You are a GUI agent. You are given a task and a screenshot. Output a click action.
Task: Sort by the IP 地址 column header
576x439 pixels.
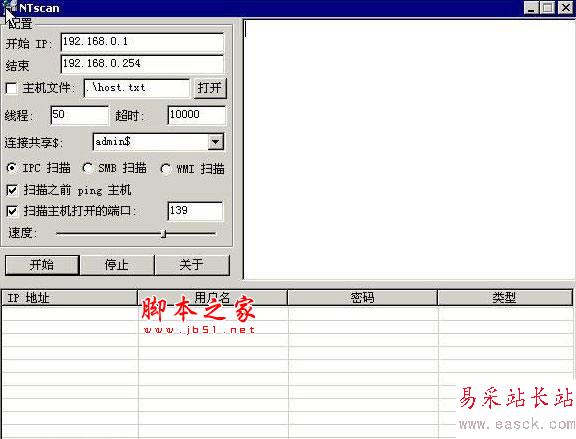pos(69,298)
